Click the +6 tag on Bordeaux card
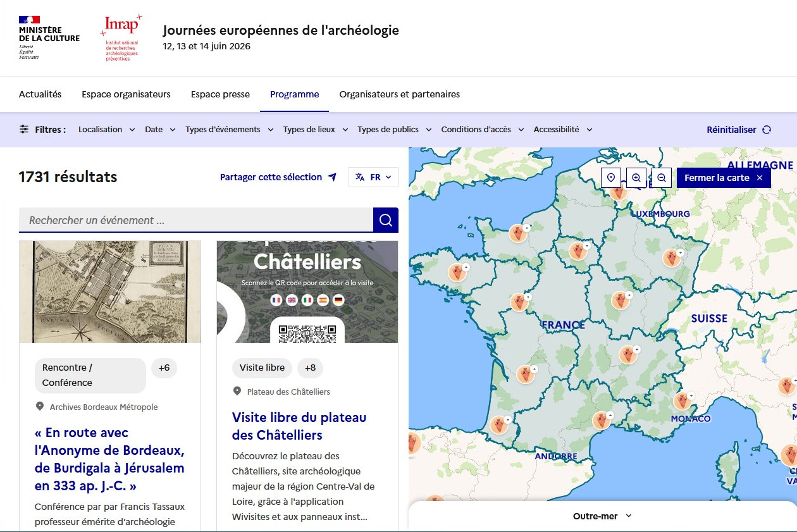Viewport: 797px width, 532px height. [x=164, y=368]
